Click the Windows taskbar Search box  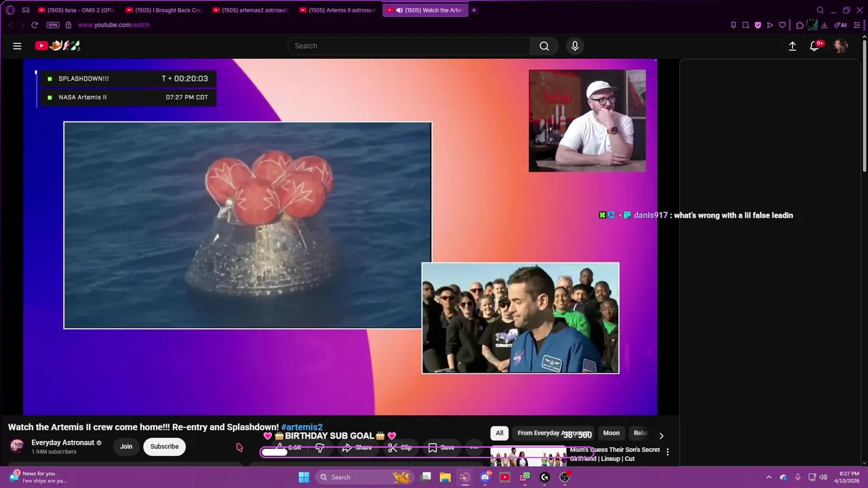364,477
